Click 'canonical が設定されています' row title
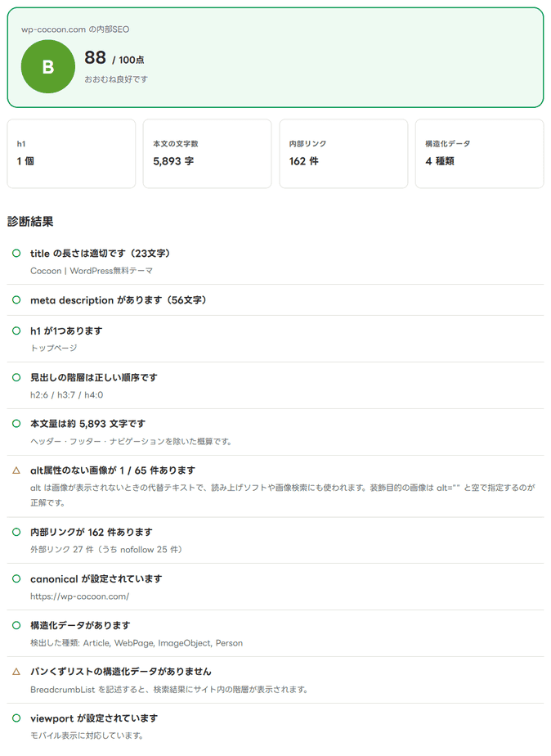The image size is (551, 756). 96,578
